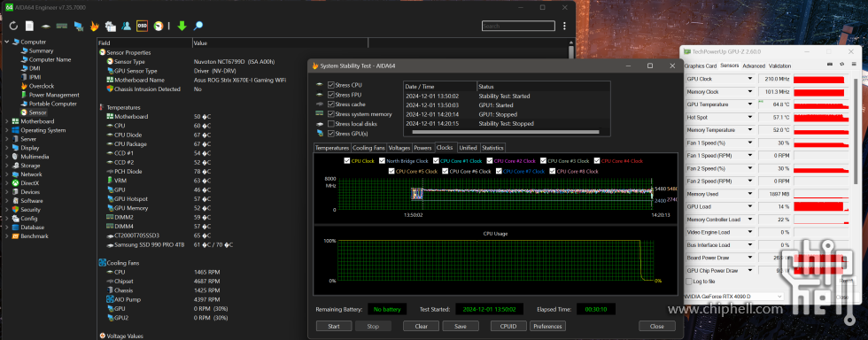Expand the Motherboard tree node
Viewport: 868px width, 340px height.
tap(7, 121)
